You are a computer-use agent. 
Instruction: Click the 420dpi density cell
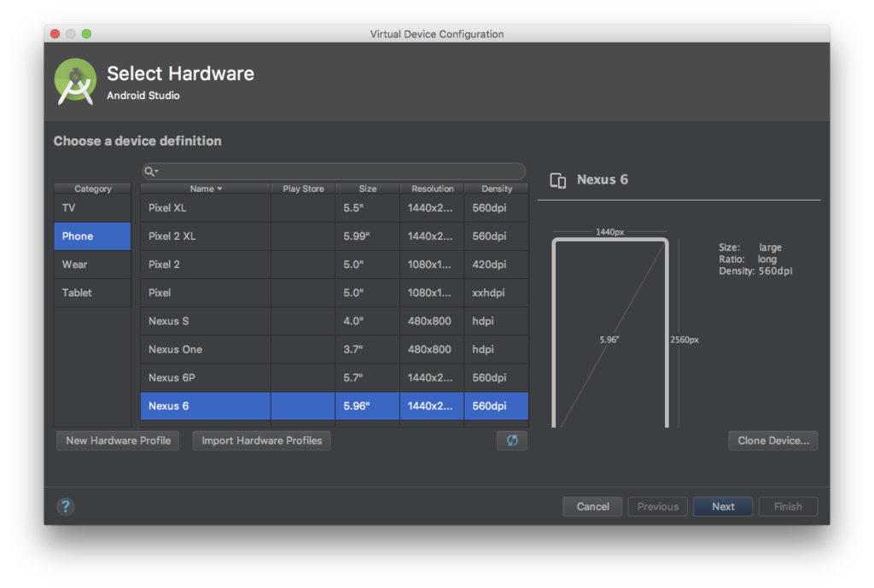click(x=497, y=265)
